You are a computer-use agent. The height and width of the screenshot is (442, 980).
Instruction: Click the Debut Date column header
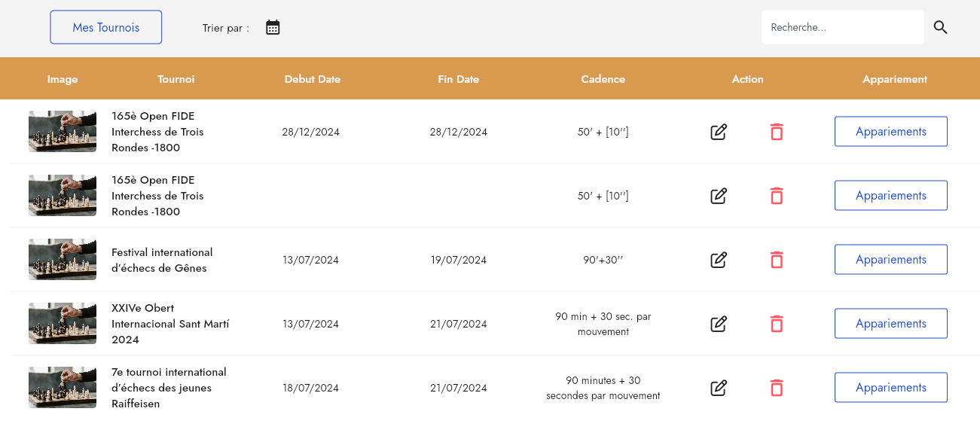point(312,79)
